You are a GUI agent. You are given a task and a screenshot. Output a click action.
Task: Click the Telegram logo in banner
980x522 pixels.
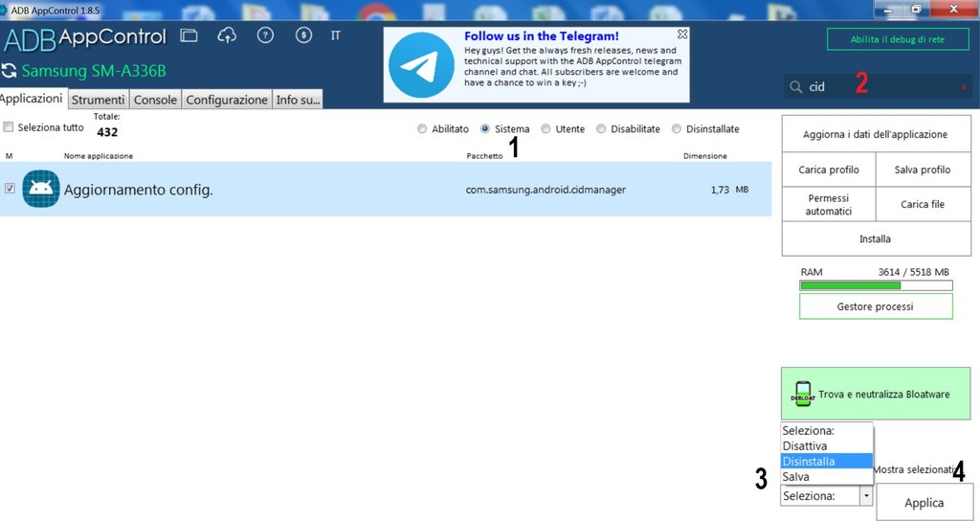(421, 65)
